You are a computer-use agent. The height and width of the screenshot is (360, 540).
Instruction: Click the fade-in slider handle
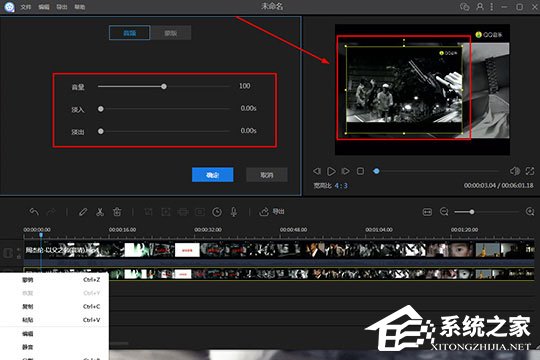pyautogui.click(x=101, y=109)
